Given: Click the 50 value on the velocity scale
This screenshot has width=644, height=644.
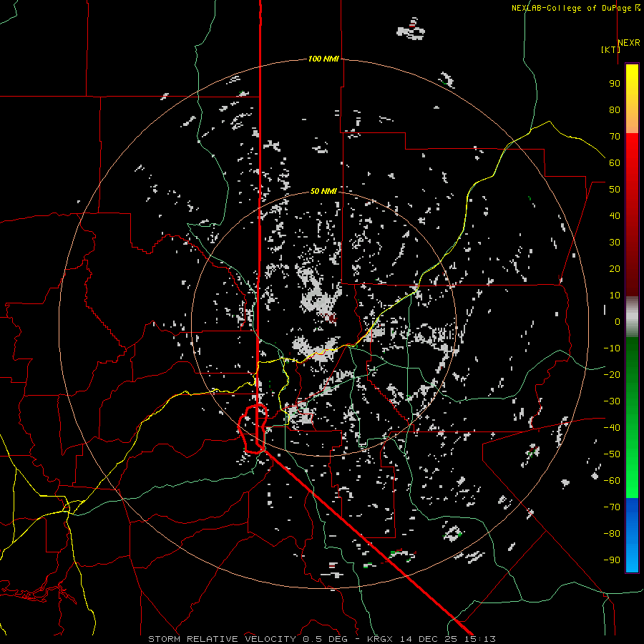Looking at the screenshot, I should click(615, 190).
